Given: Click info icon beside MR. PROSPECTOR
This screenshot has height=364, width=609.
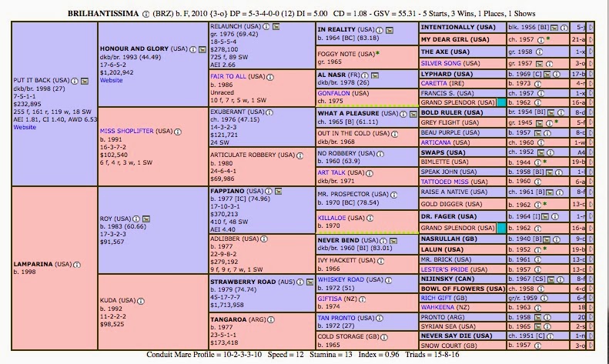Looking at the screenshot, I should pyautogui.click(x=394, y=195).
